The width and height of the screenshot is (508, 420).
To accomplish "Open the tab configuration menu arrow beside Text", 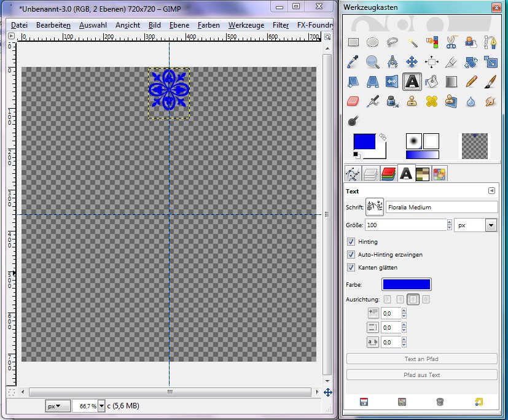I will (491, 191).
